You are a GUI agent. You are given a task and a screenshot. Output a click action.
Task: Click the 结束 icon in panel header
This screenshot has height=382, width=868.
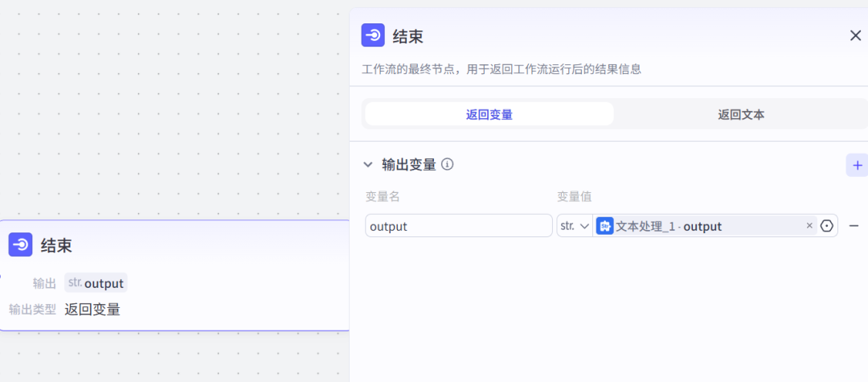[x=373, y=35]
